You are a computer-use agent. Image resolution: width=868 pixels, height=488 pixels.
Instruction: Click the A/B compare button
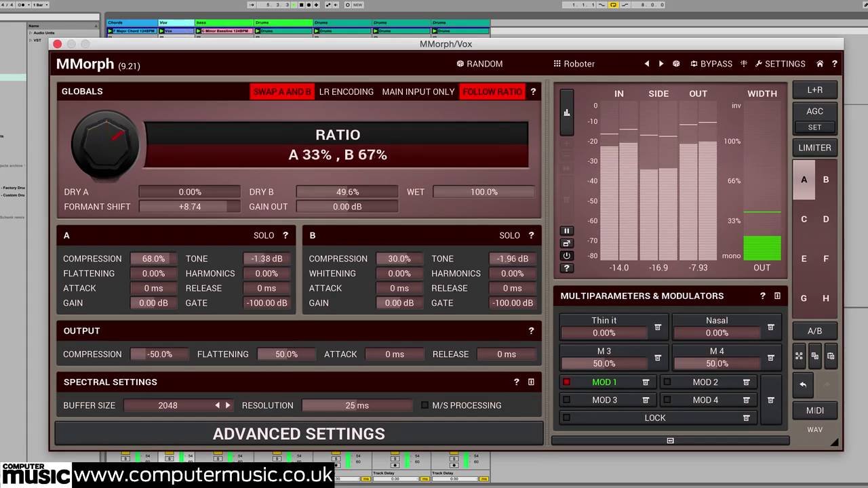[814, 331]
